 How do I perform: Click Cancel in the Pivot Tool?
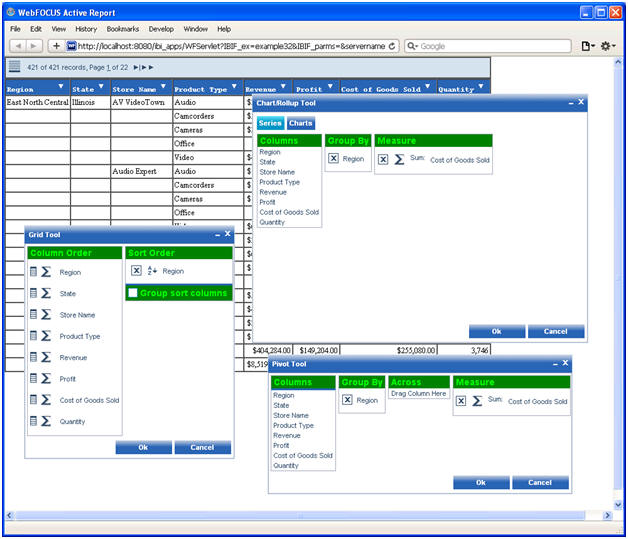pyautogui.click(x=540, y=483)
